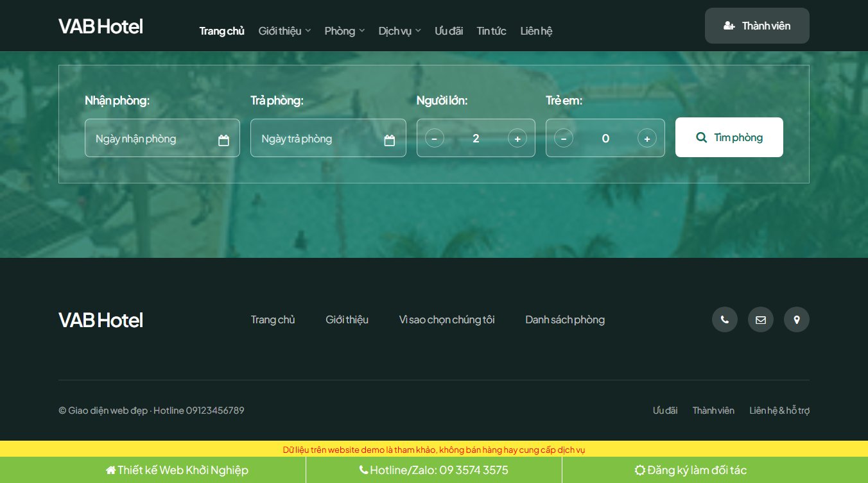Open Vì sao chọn chúng tôi link
868x483 pixels.
pyautogui.click(x=447, y=319)
